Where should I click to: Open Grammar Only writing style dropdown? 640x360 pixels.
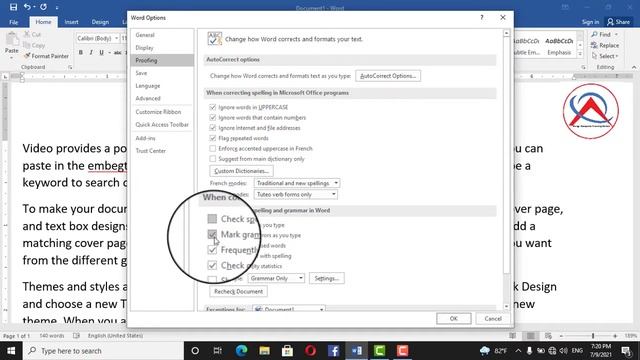point(276,278)
